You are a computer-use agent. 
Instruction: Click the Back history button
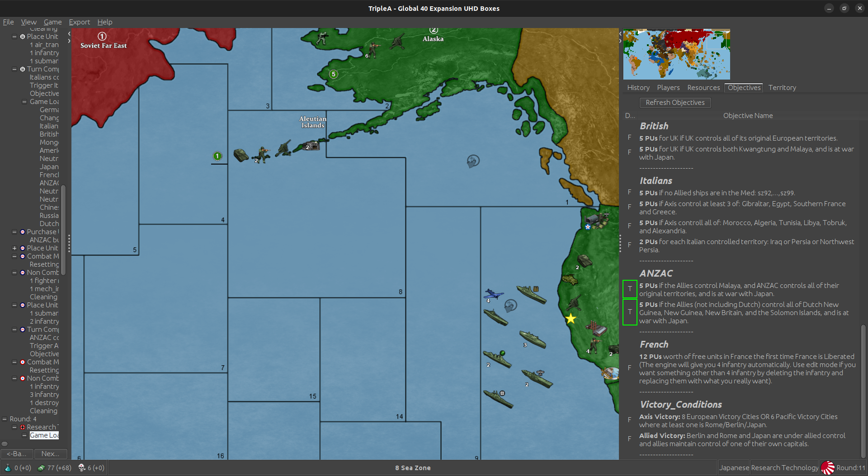16,454
